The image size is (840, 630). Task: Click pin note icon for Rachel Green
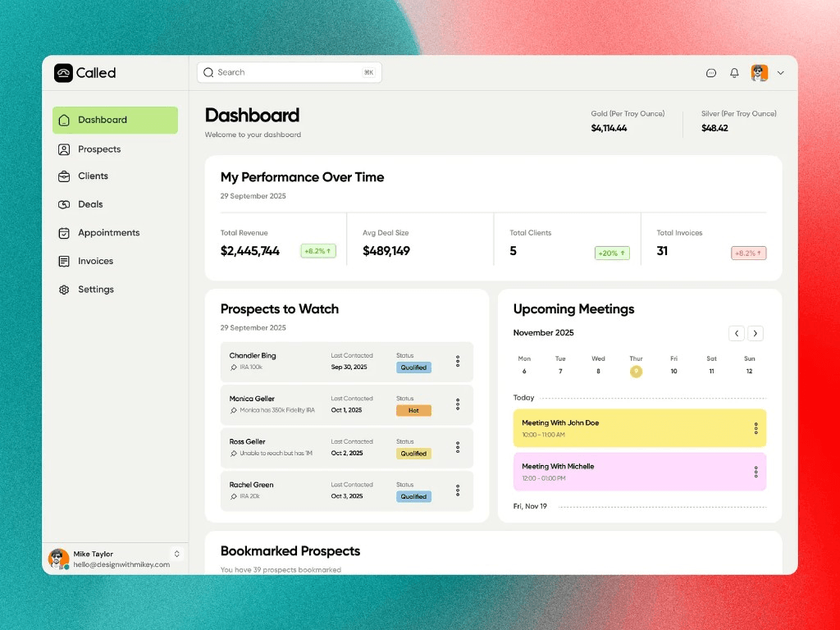pyautogui.click(x=234, y=496)
